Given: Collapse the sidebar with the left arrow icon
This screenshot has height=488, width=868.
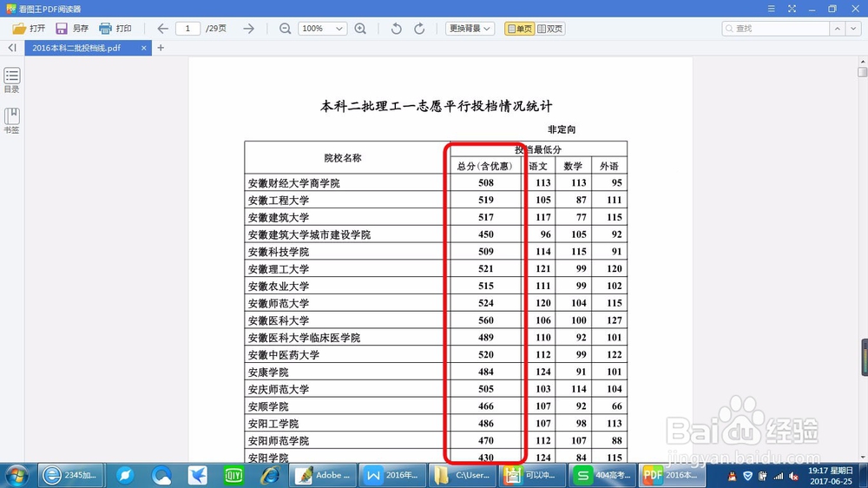Looking at the screenshot, I should pos(11,48).
